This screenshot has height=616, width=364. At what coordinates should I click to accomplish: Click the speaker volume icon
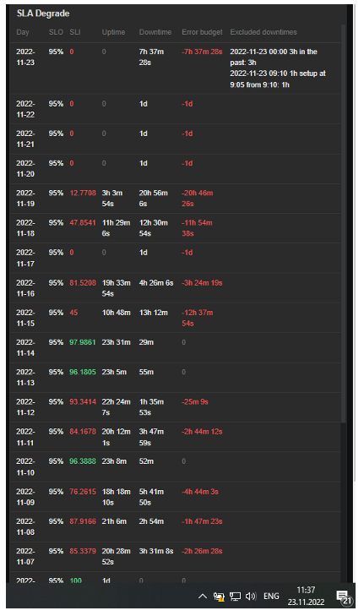(251, 597)
